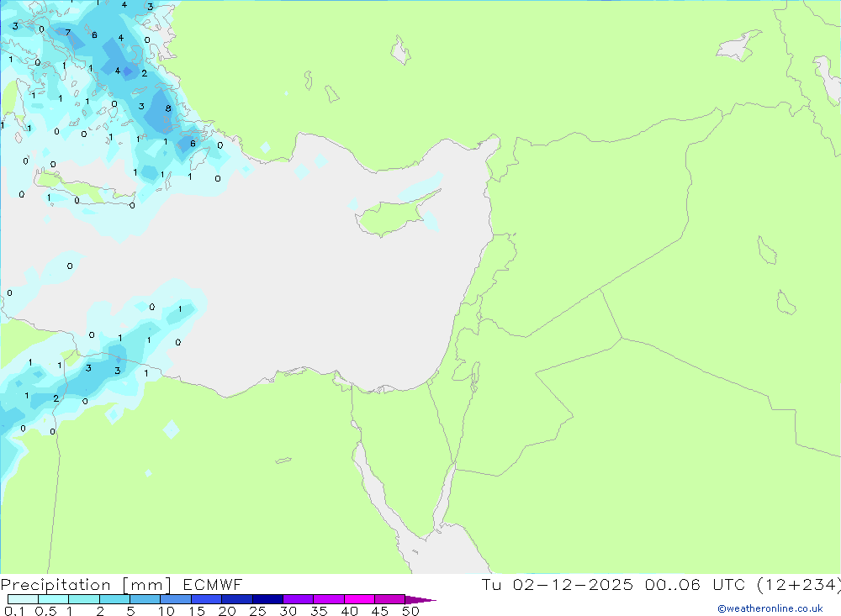Click the '[mm]' unit label
This screenshot has width=841, height=616.
[147, 585]
